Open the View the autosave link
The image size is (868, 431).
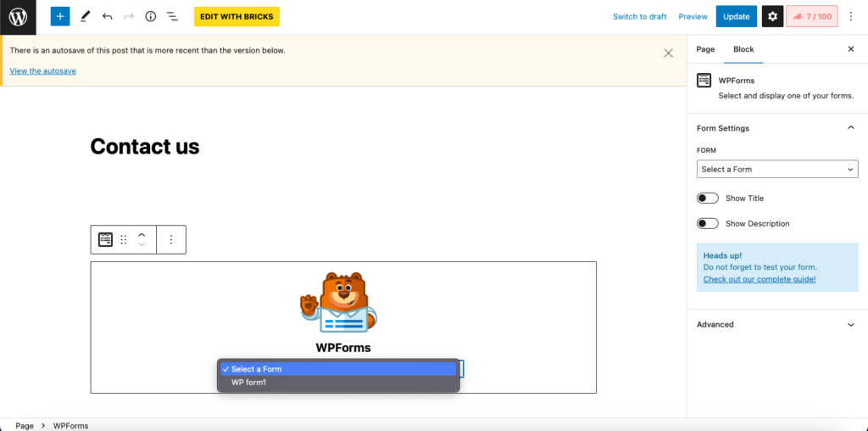click(42, 71)
